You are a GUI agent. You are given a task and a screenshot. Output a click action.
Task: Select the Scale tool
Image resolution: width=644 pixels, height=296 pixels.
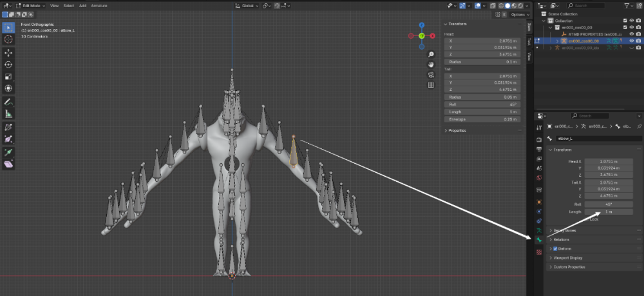tap(8, 77)
